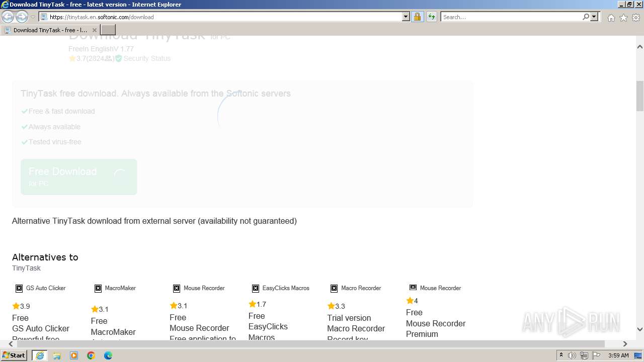
Task: Open Macro Recorder alternative link
Action: point(356,328)
